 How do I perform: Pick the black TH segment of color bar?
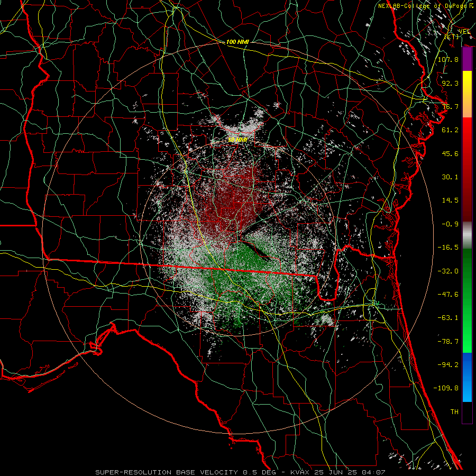[467, 413]
